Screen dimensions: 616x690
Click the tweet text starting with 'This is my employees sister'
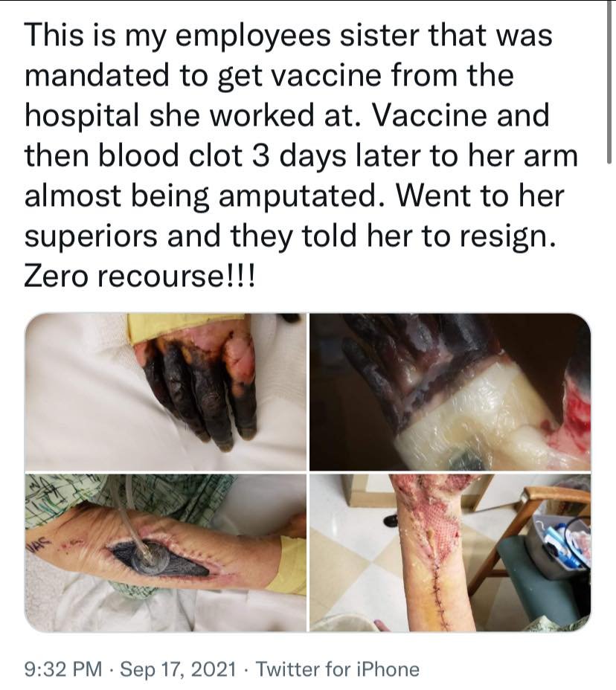301,156
